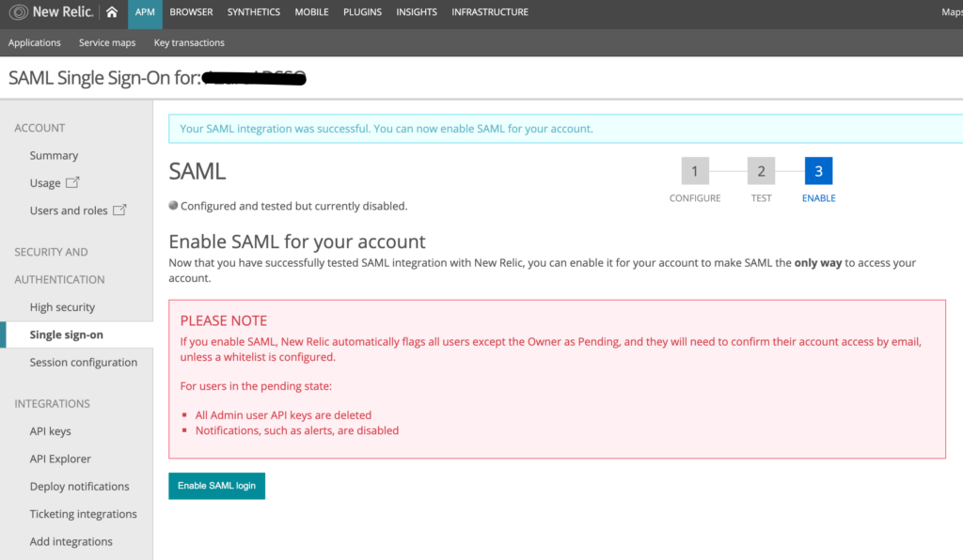Screen dimensions: 963x560
Task: Click 'All Admin user API keys are deleted'
Action: (283, 415)
